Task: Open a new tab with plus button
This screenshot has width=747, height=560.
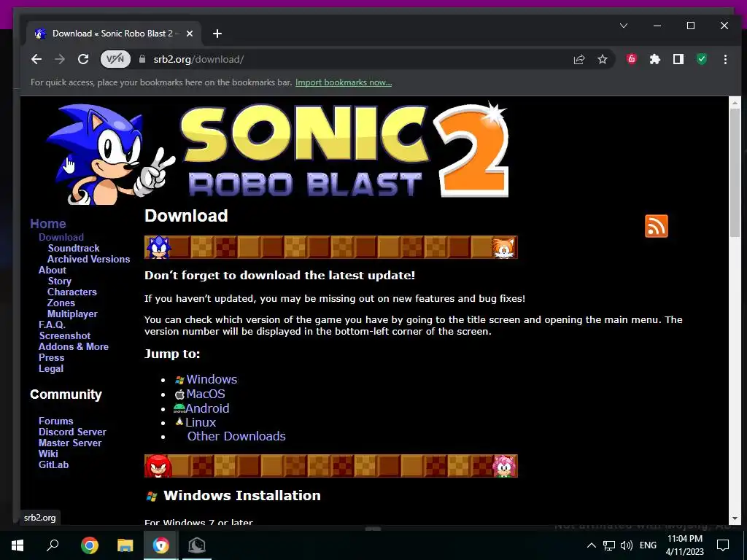Action: coord(217,34)
